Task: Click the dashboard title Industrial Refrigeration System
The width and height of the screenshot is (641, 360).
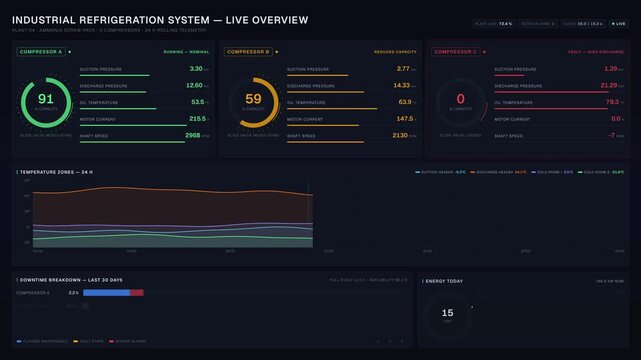Action: (160, 20)
